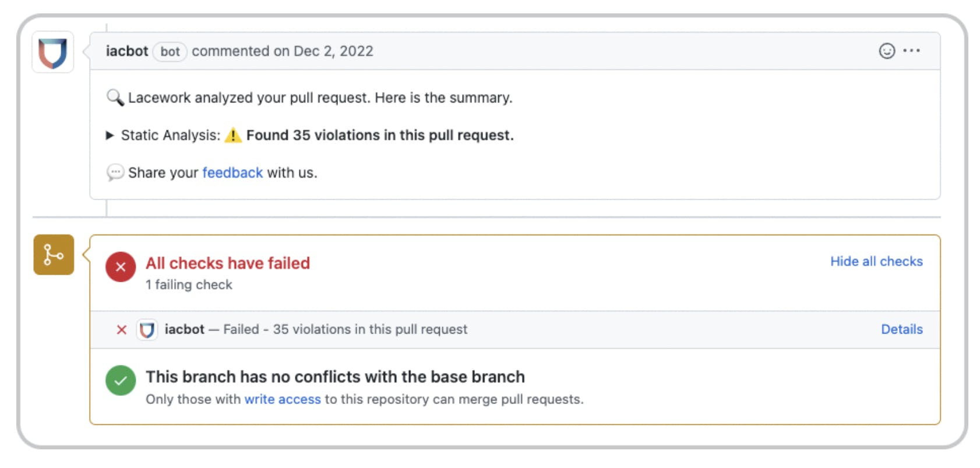Click the bot label badge
Screen dimensions: 980x468
(x=170, y=52)
